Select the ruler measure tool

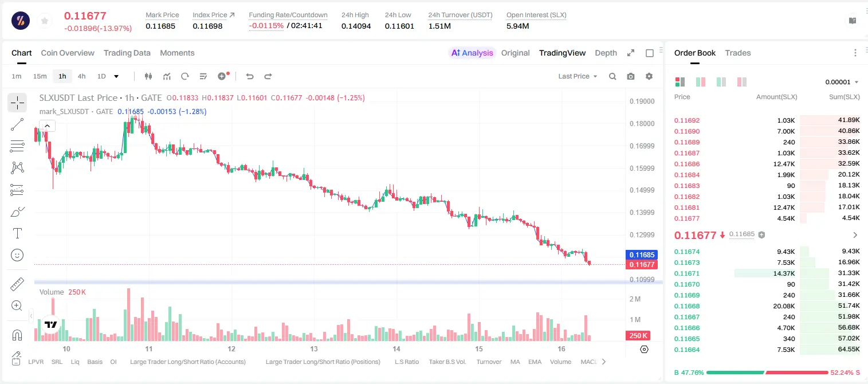(17, 284)
